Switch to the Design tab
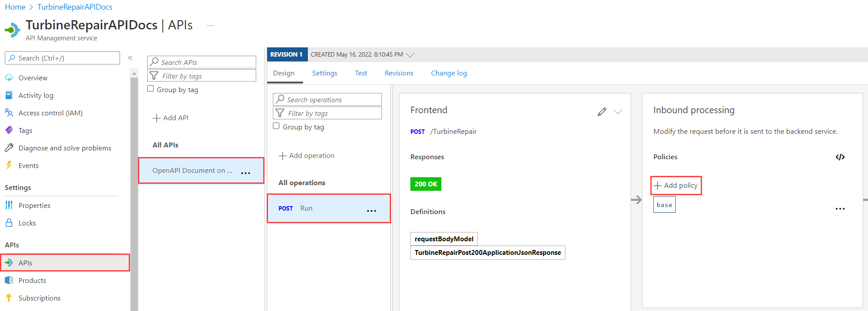The image size is (868, 311). (284, 73)
